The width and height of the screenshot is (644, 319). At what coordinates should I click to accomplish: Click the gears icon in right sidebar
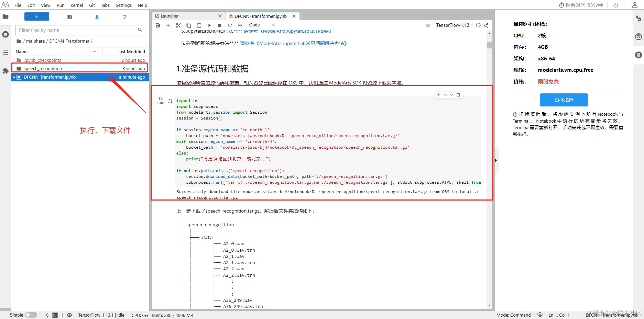(638, 19)
